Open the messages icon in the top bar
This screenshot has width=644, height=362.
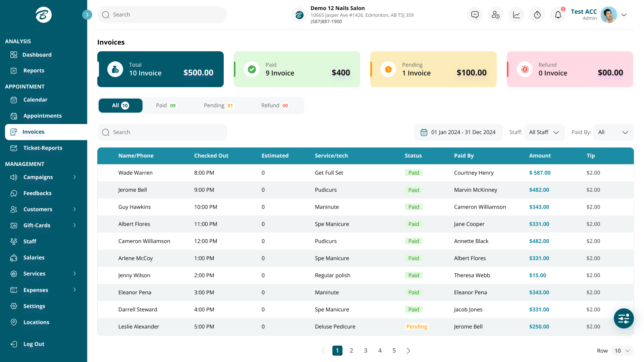pyautogui.click(x=475, y=14)
